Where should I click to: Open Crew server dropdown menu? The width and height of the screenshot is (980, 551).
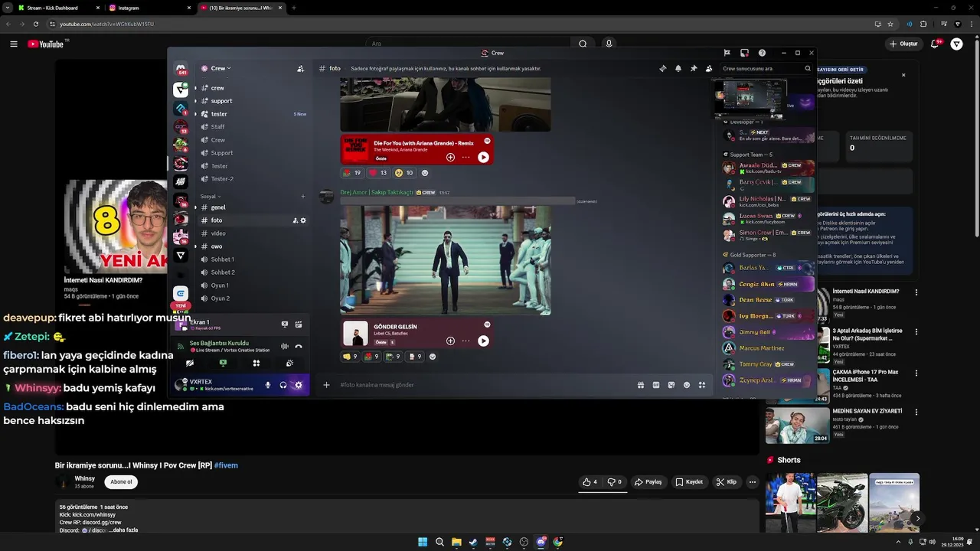pyautogui.click(x=216, y=69)
